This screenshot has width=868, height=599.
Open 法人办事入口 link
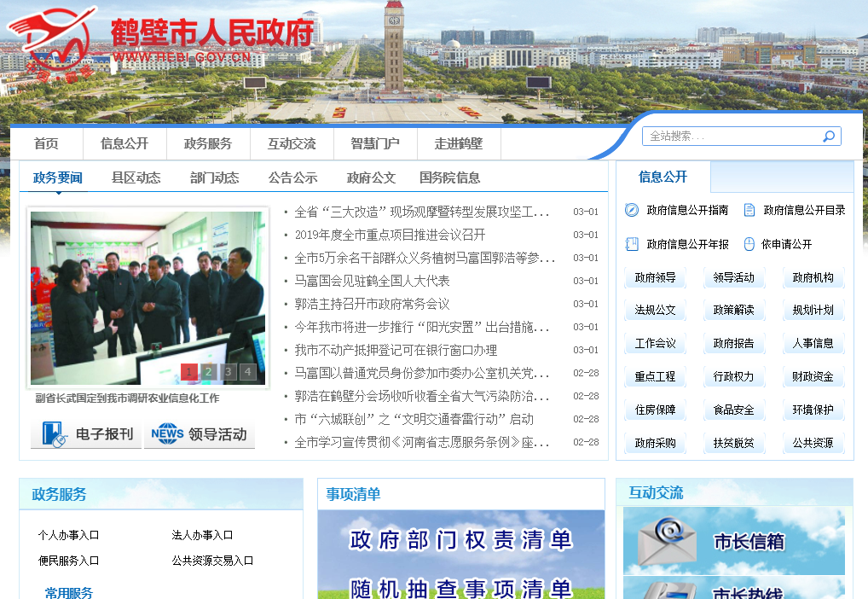click(202, 535)
